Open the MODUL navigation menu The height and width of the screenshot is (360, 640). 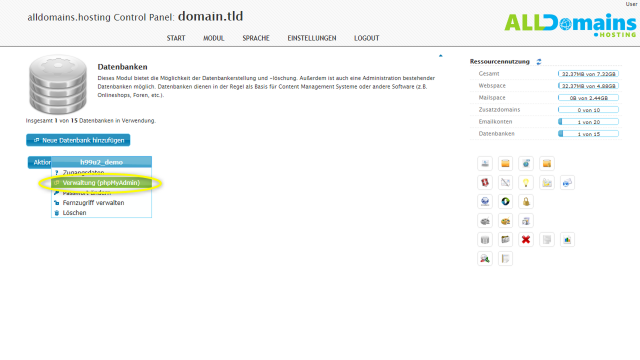coord(214,38)
